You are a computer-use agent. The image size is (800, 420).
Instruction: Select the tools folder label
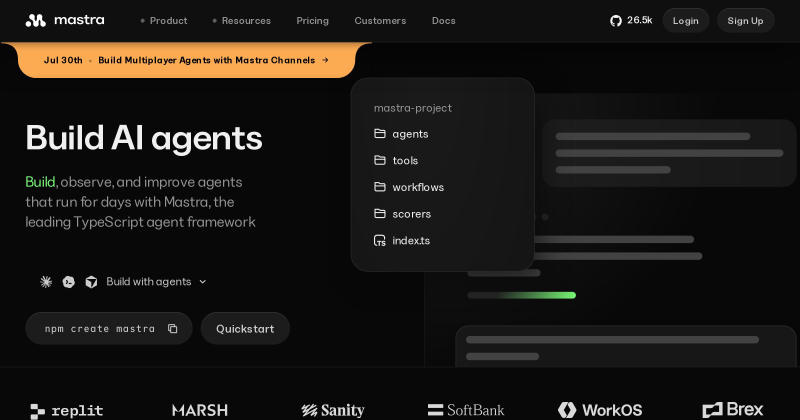(405, 161)
